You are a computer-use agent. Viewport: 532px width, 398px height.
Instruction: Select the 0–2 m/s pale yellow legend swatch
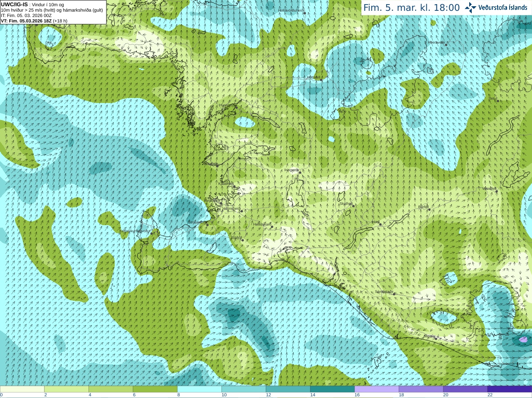(x=22, y=389)
